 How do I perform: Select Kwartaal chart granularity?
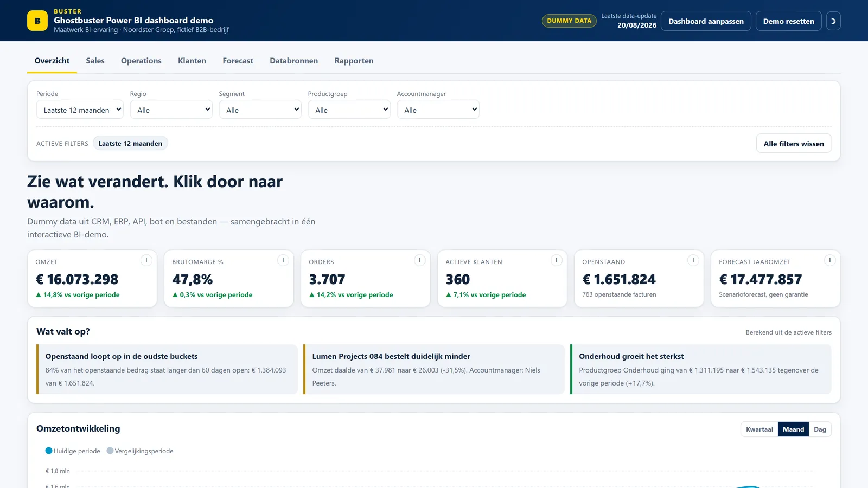[759, 429]
